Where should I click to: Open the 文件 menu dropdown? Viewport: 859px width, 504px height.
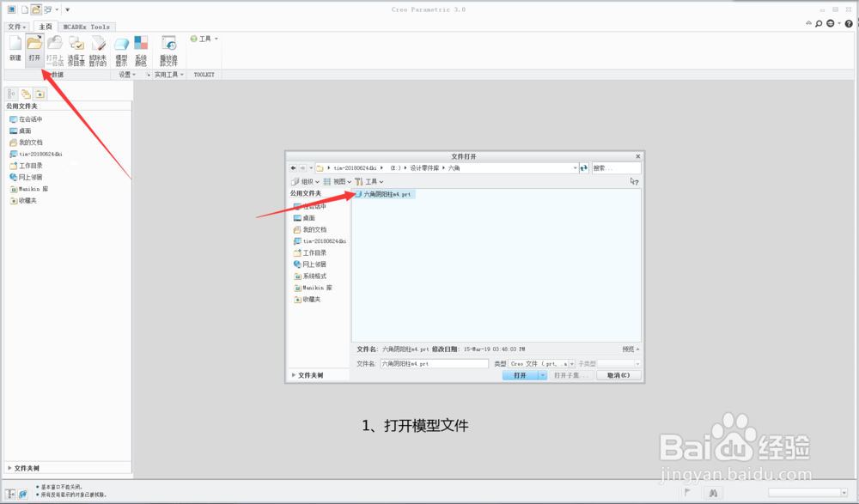[x=16, y=27]
